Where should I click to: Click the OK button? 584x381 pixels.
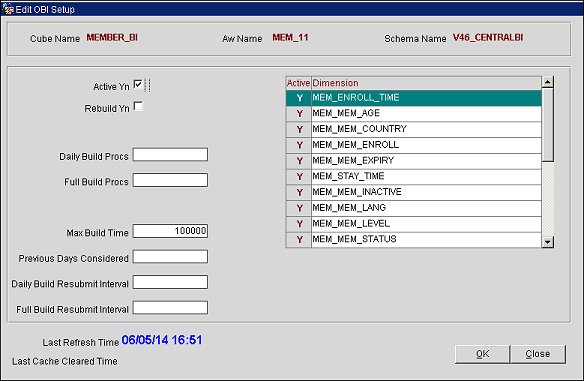click(482, 354)
